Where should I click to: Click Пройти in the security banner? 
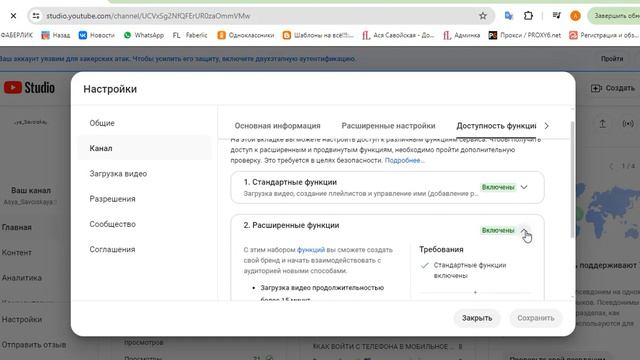coord(612,59)
